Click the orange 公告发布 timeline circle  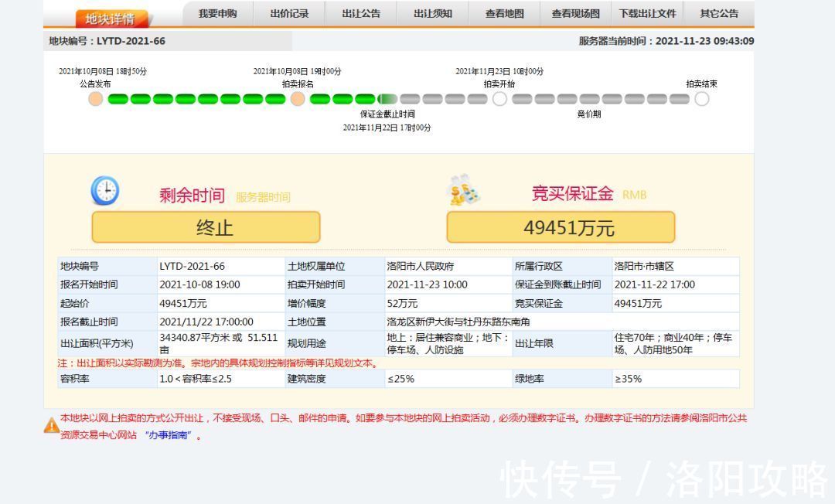(96, 99)
